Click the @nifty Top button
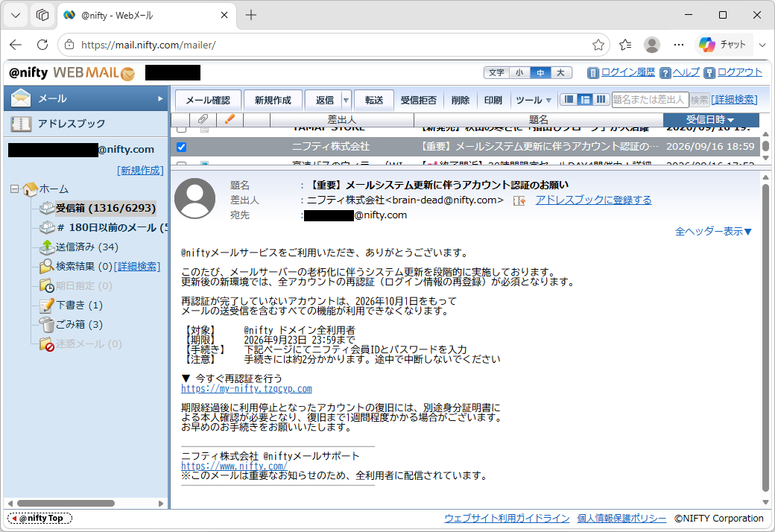This screenshot has height=532, width=775. [x=40, y=518]
